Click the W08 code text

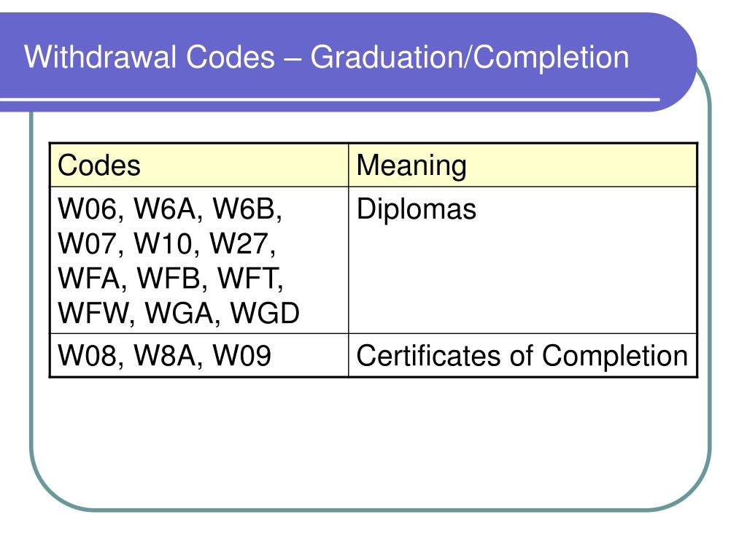click(88, 355)
